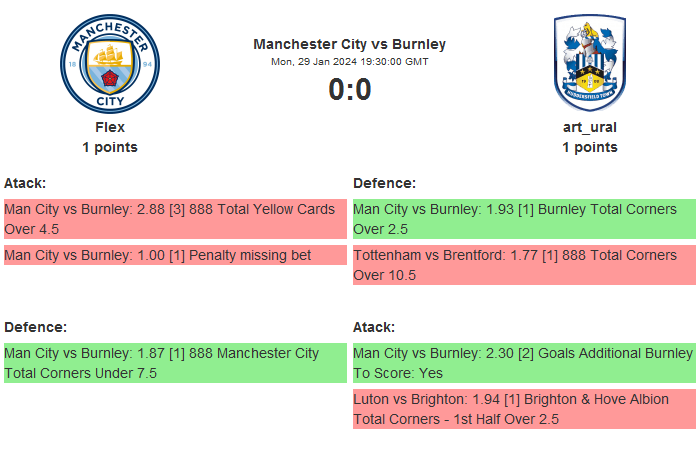Open the art_ural player name
Viewport: 700px width, 460px height.
coord(590,127)
